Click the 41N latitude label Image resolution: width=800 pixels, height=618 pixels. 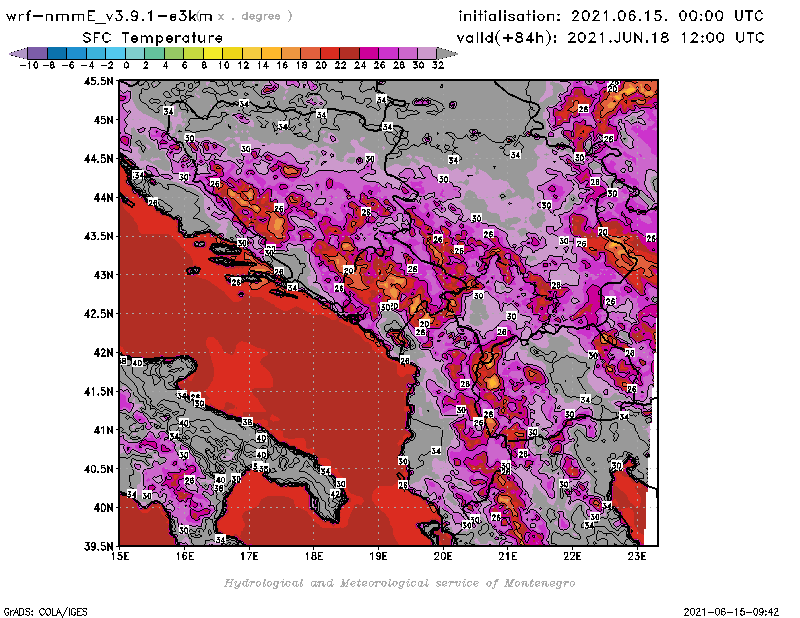click(103, 430)
